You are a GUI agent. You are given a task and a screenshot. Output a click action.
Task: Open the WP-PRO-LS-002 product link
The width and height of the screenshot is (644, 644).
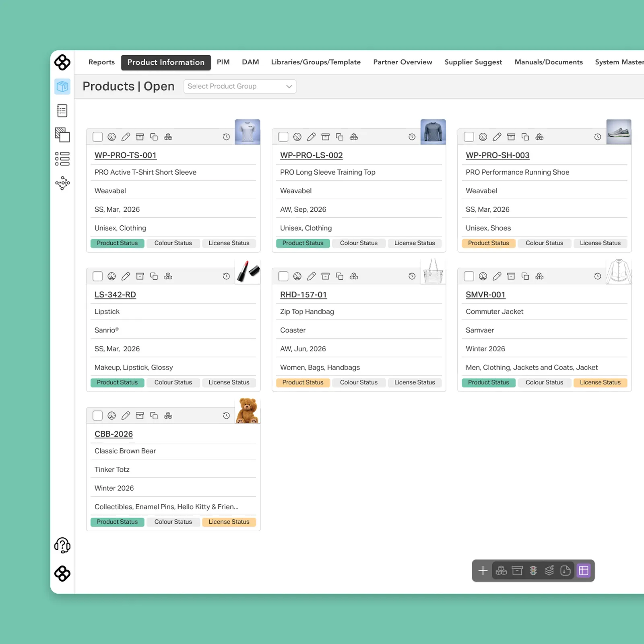[x=312, y=155]
